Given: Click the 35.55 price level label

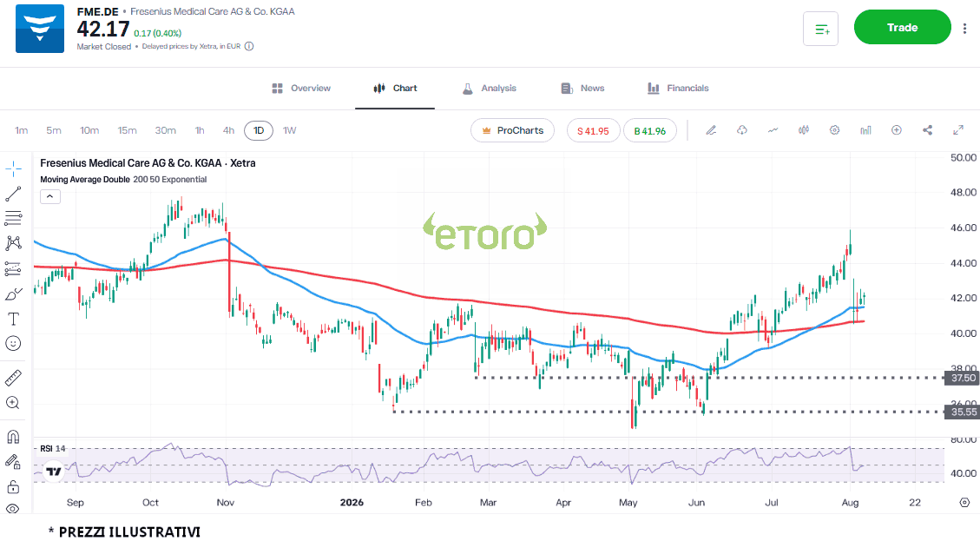Looking at the screenshot, I should (962, 412).
